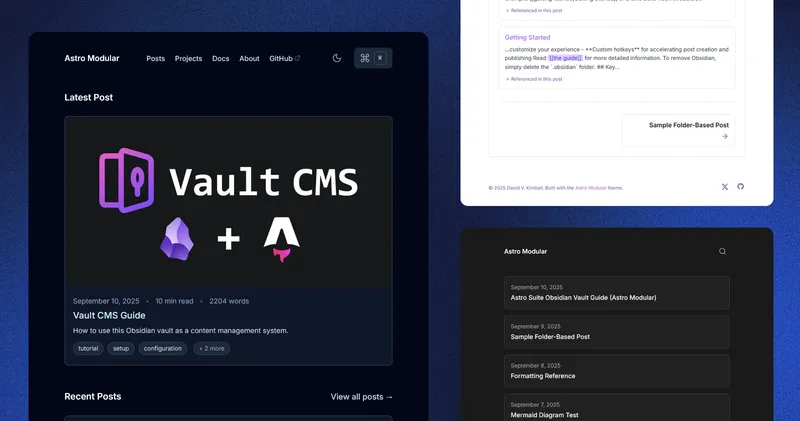
Task: Click the Obsidian crystal logo
Action: tap(180, 239)
